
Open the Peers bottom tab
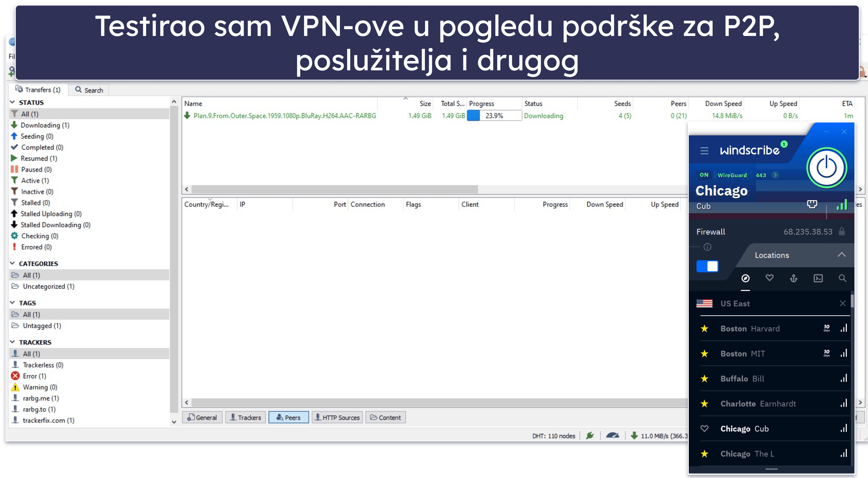pos(289,417)
